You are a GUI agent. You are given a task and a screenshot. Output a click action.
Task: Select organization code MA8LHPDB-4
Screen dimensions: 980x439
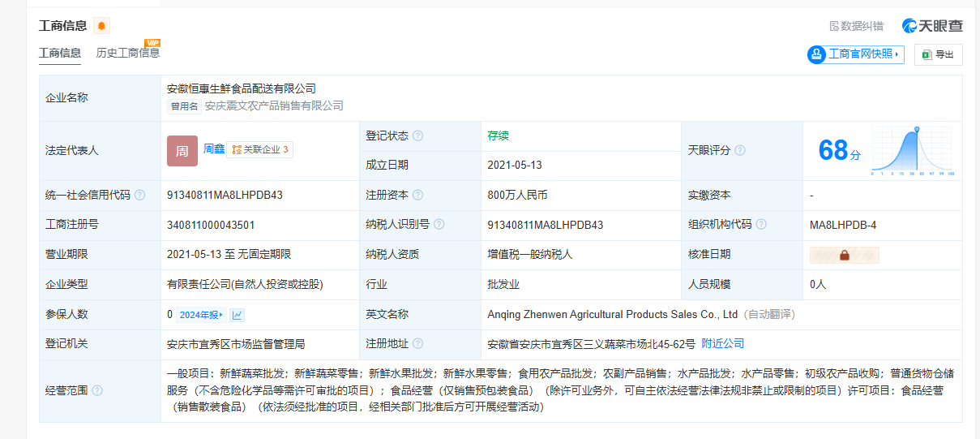843,225
